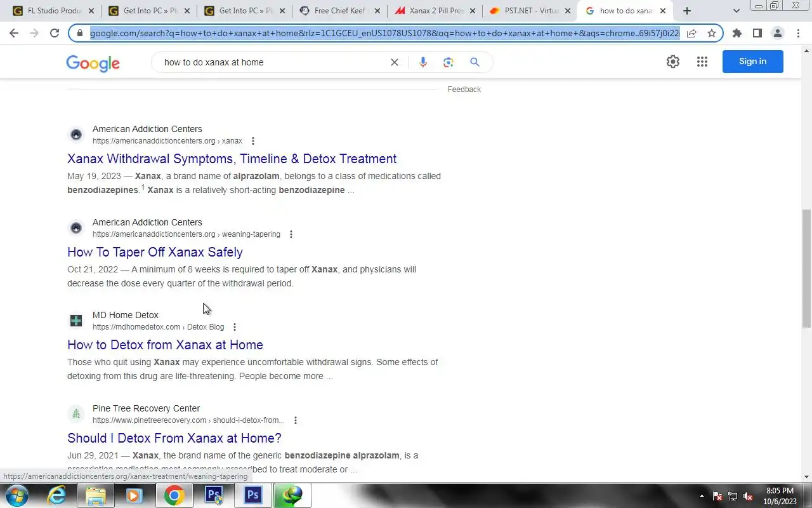
Task: Go back with the browser back arrow
Action: pyautogui.click(x=14, y=33)
